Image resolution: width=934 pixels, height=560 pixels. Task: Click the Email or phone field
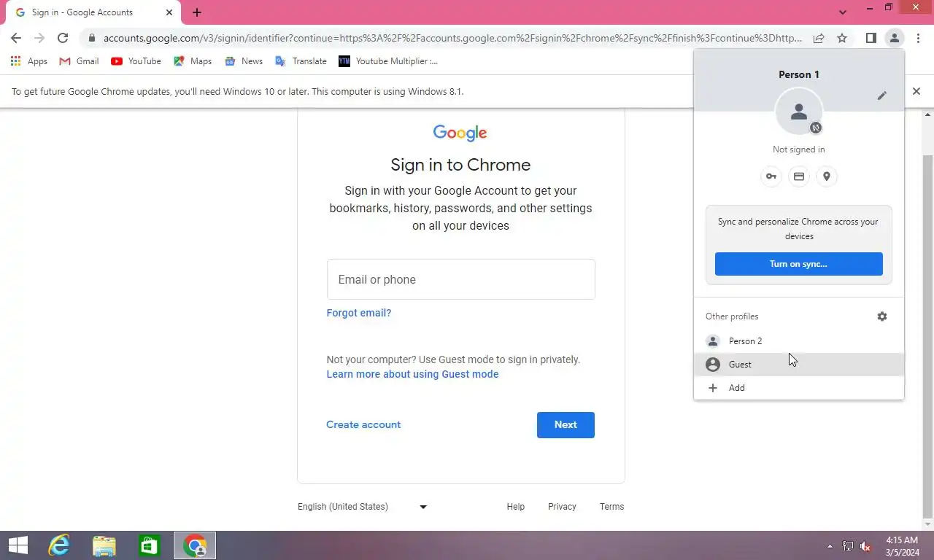click(x=461, y=279)
